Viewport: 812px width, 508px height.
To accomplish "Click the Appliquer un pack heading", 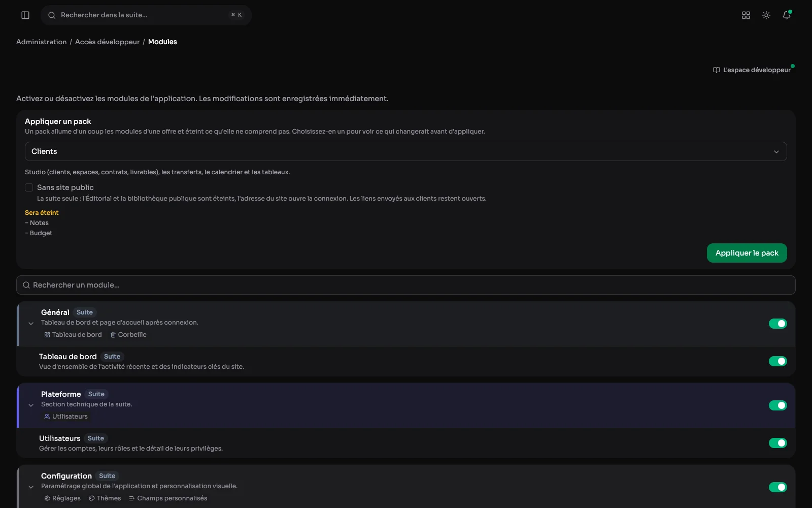I will coord(58,121).
